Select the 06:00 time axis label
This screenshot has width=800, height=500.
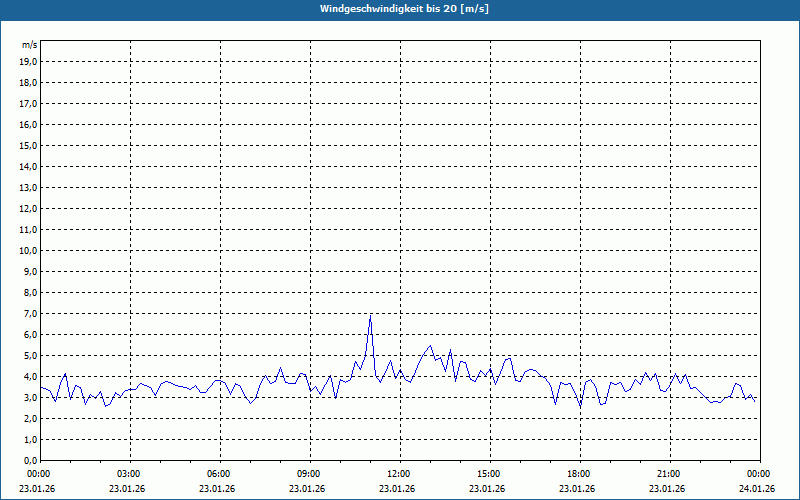219,473
